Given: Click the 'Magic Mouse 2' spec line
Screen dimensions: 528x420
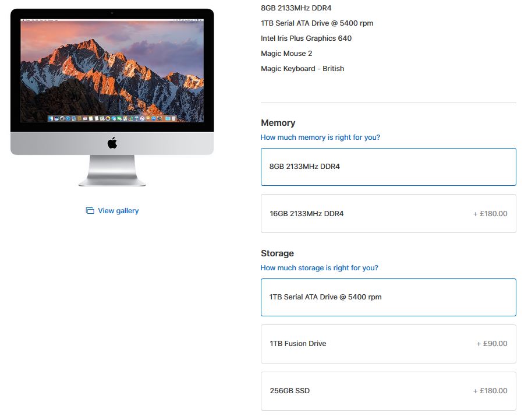Looking at the screenshot, I should point(286,54).
